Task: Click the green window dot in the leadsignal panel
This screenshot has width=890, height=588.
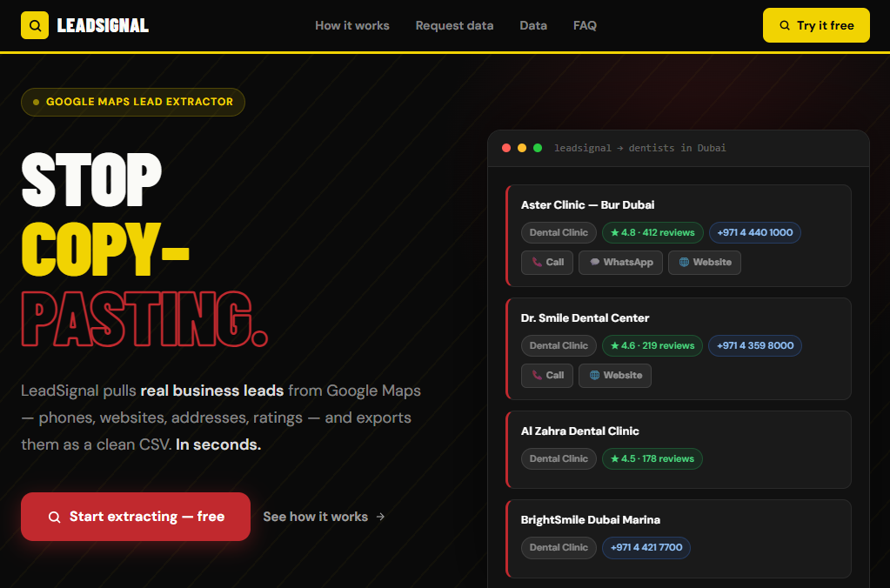Action: coord(538,148)
